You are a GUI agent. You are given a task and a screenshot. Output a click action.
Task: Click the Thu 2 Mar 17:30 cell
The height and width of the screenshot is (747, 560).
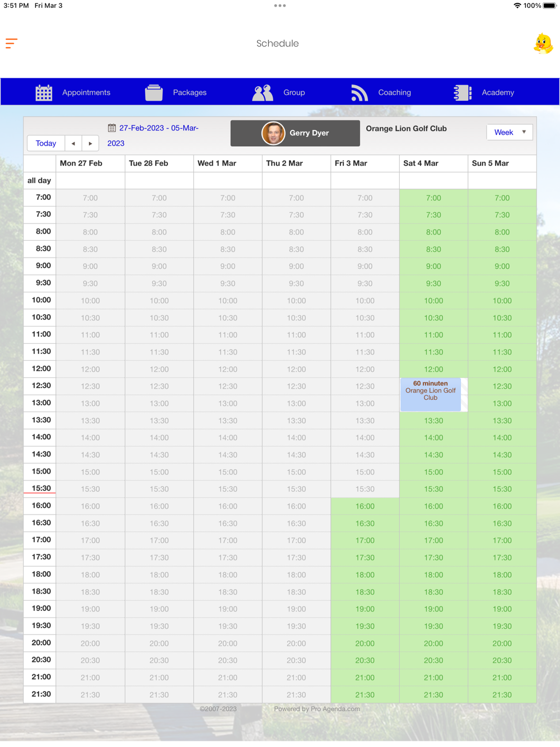(296, 558)
